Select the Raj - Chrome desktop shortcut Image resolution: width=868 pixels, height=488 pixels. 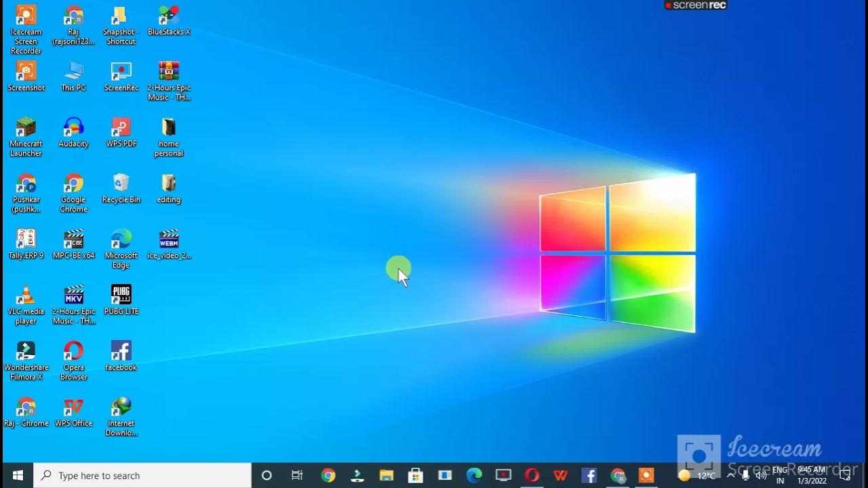click(x=26, y=412)
